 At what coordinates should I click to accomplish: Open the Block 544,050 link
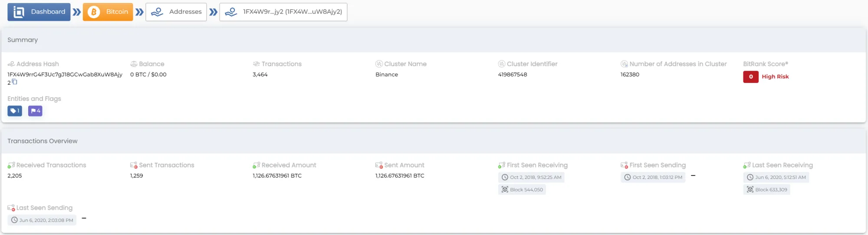click(x=522, y=189)
